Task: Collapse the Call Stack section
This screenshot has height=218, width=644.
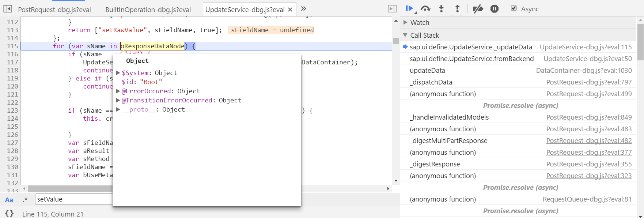Action: (405, 35)
